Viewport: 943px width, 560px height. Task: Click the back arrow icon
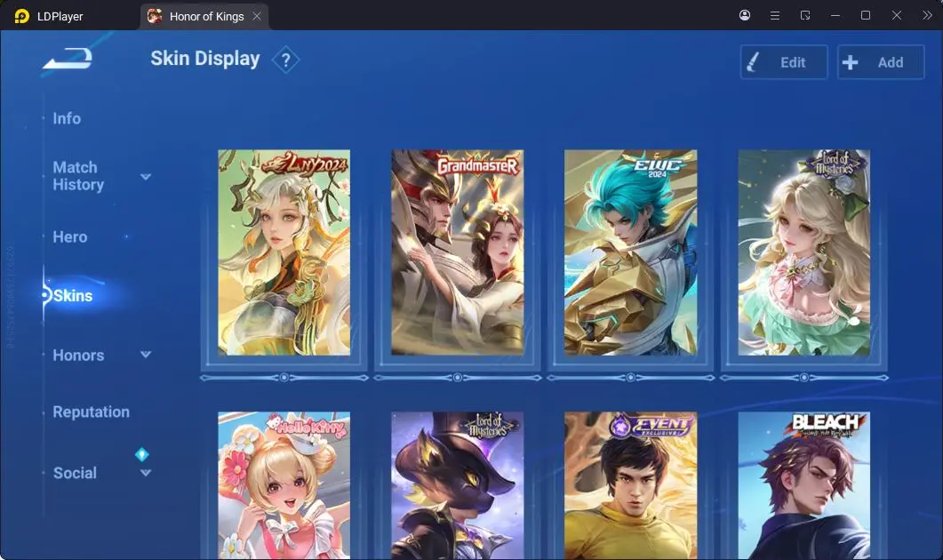click(x=68, y=59)
